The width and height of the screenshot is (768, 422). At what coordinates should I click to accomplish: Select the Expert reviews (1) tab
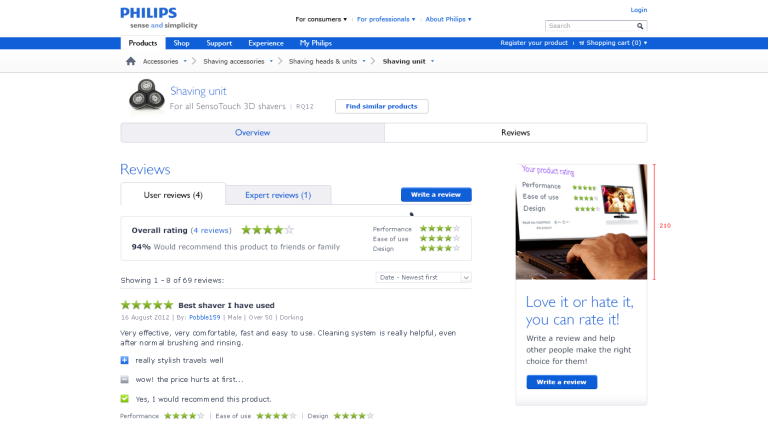[278, 195]
